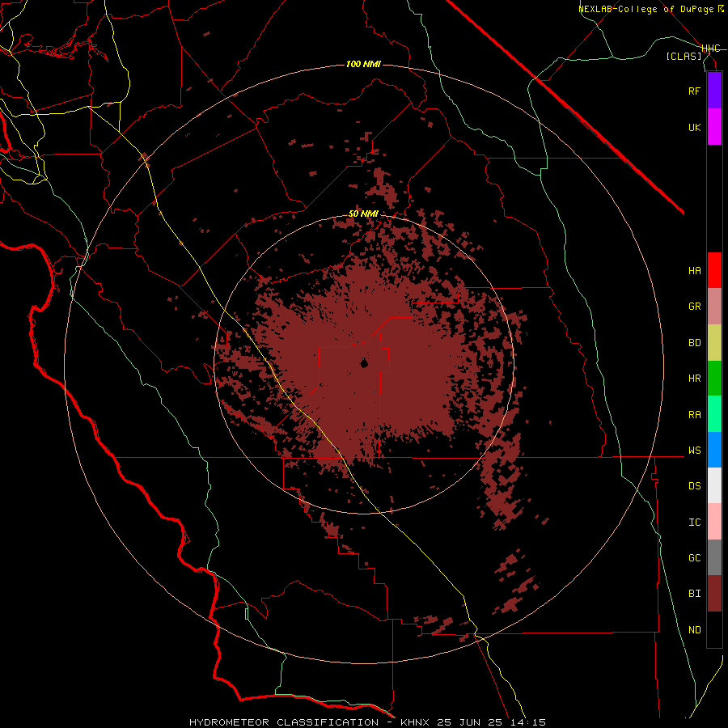The image size is (728, 728).
Task: Click the 'IC' legend label
Action: click(x=694, y=523)
